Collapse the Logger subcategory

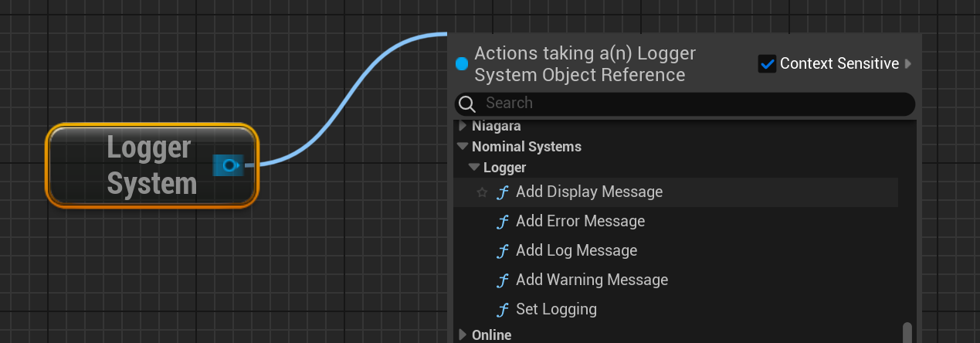[x=473, y=168]
